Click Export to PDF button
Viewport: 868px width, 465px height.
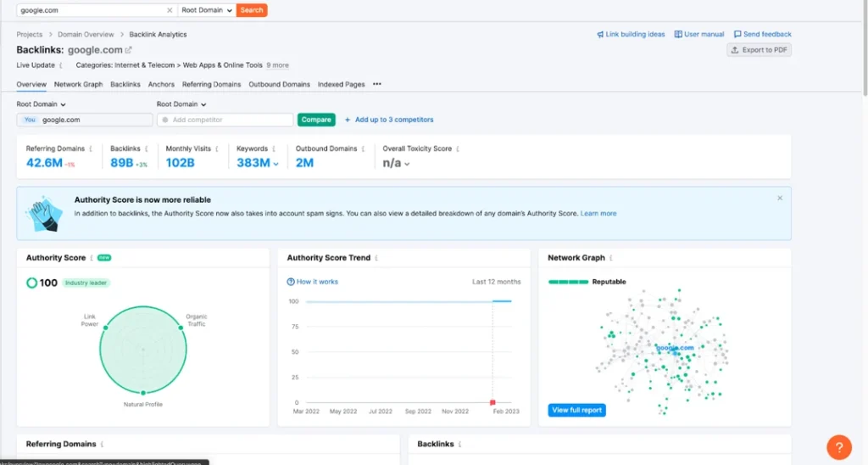[759, 50]
